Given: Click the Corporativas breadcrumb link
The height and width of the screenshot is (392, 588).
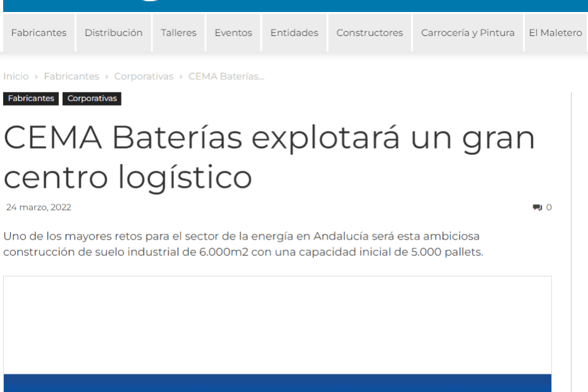Looking at the screenshot, I should point(144,77).
